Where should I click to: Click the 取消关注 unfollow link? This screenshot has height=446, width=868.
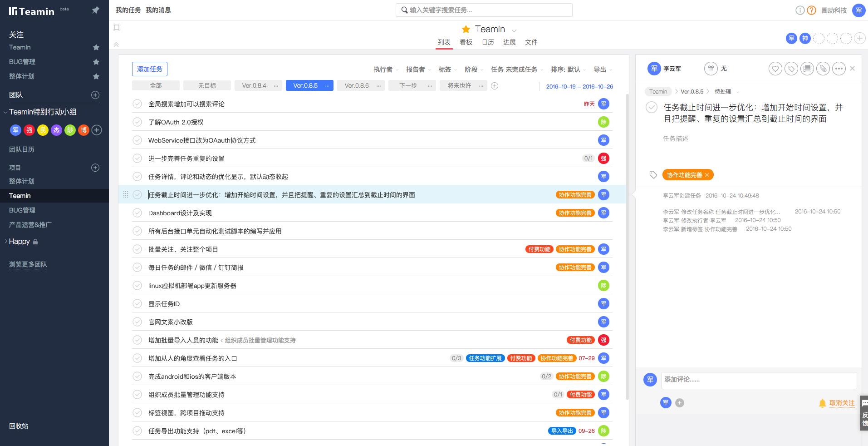pyautogui.click(x=841, y=403)
